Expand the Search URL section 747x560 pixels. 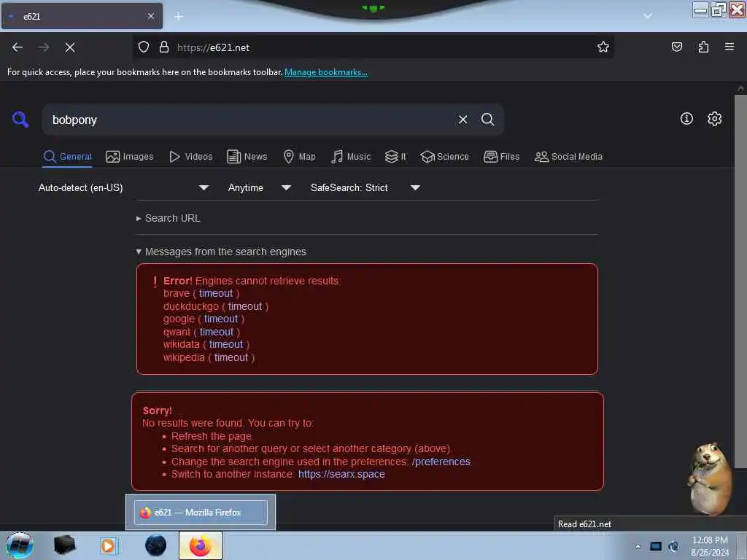[169, 218]
